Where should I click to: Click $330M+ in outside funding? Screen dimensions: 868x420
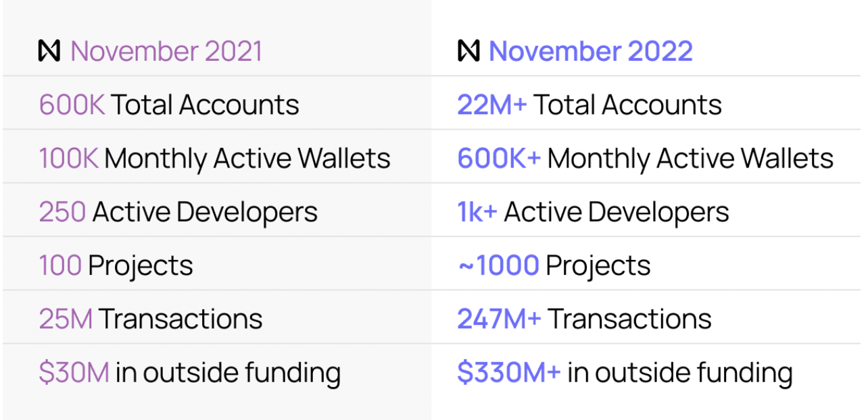(x=625, y=373)
